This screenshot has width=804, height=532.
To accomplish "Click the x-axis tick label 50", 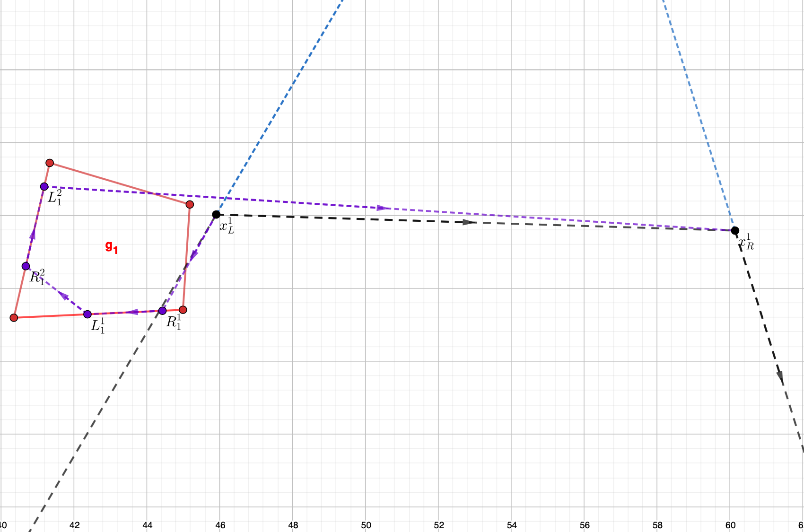I will pyautogui.click(x=366, y=525).
